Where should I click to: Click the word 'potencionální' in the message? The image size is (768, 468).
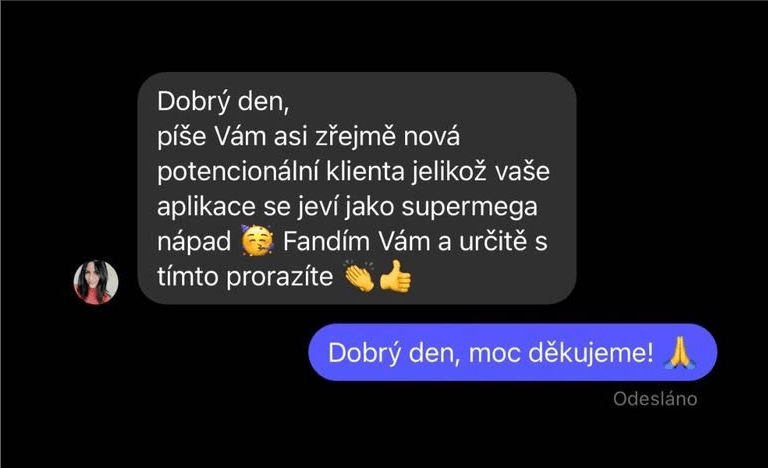238,172
